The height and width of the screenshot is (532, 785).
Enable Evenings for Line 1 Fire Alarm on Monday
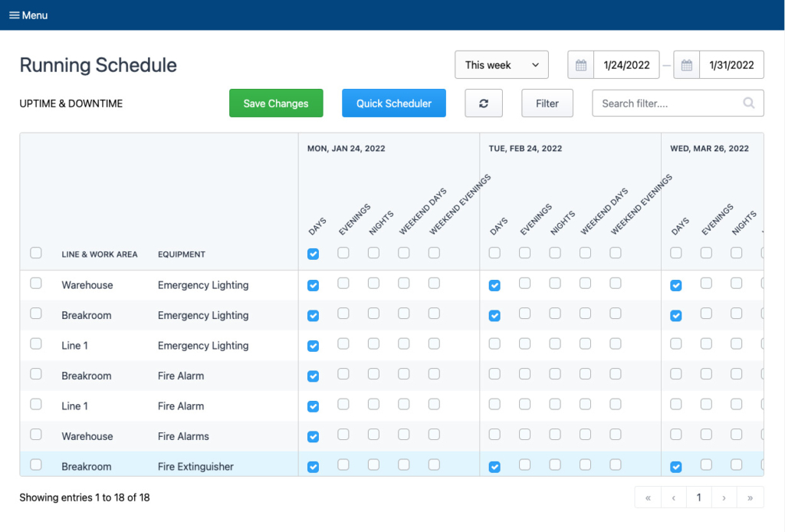(343, 406)
